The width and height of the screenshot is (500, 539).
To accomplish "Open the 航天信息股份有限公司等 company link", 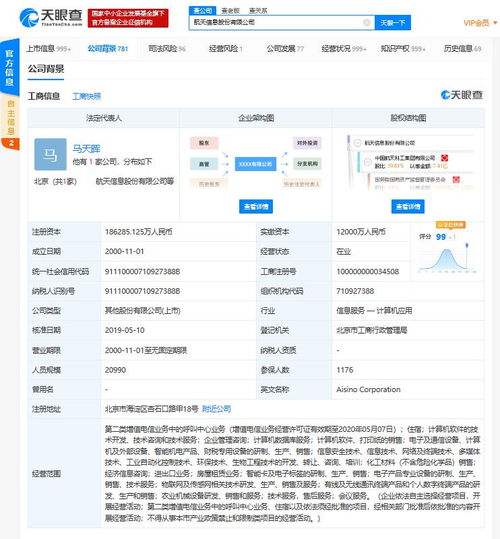I will [x=135, y=181].
